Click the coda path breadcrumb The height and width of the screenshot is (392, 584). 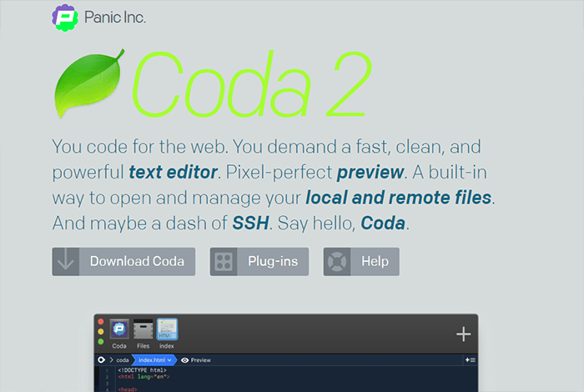pyautogui.click(x=122, y=360)
